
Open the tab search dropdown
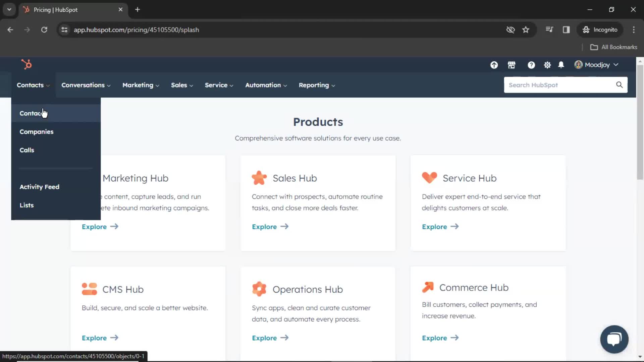9,10
